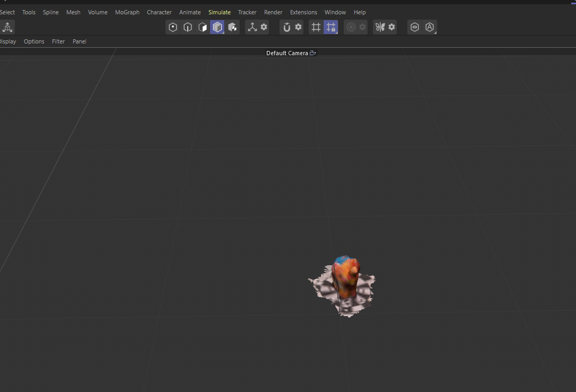Image resolution: width=576 pixels, height=392 pixels.
Task: Click the rightmost hexagon in the modeling mode group
Action: coord(232,27)
